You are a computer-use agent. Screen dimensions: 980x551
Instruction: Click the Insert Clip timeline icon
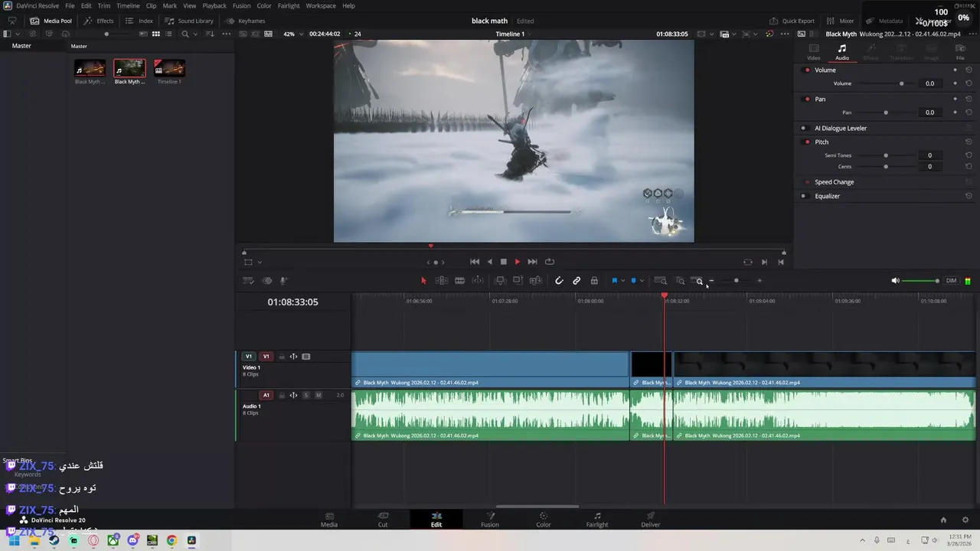point(500,281)
